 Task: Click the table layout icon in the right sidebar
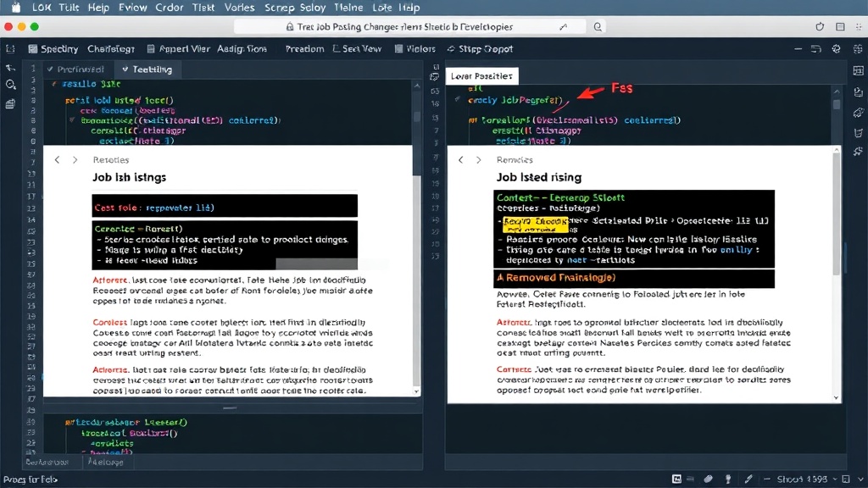(x=859, y=71)
